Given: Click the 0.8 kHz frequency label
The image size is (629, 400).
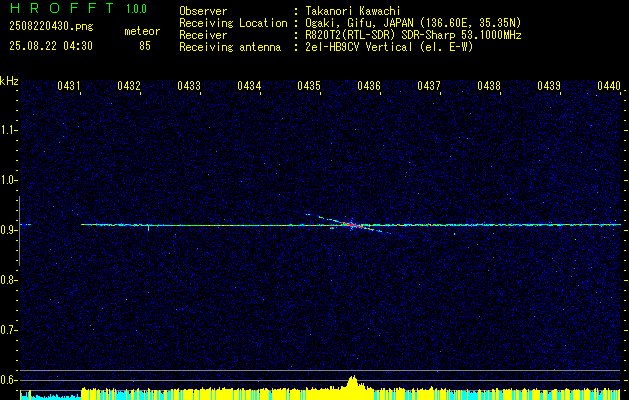Looking at the screenshot, I should 9,280.
